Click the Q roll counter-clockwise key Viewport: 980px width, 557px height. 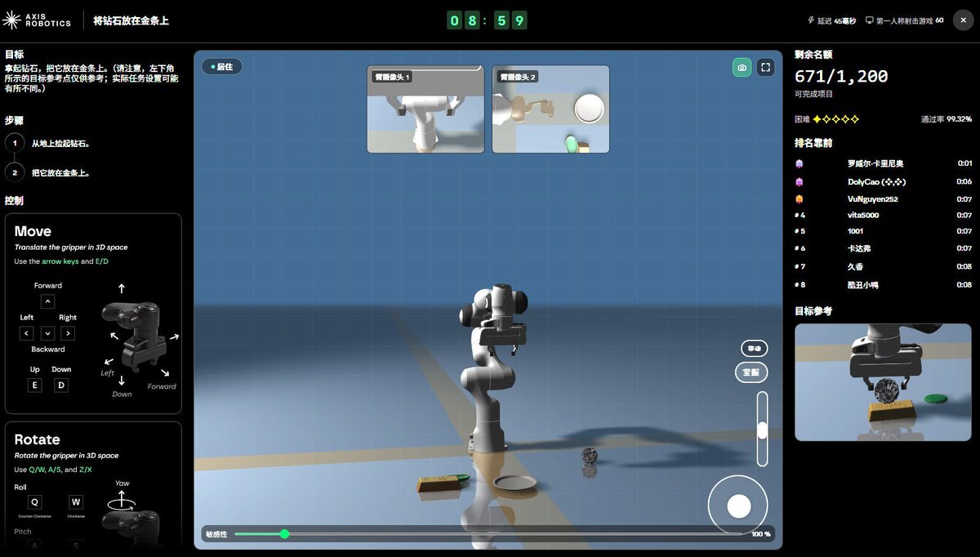[x=34, y=501]
